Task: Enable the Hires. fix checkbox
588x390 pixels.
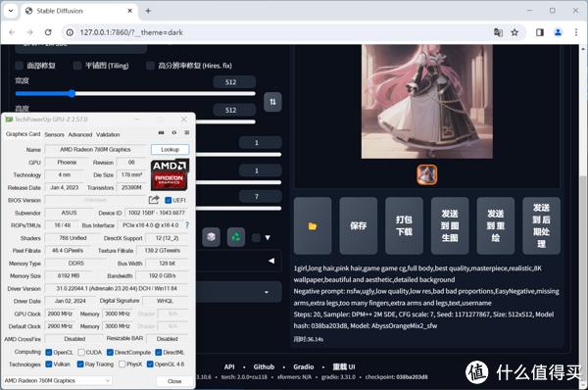Action: [x=150, y=66]
